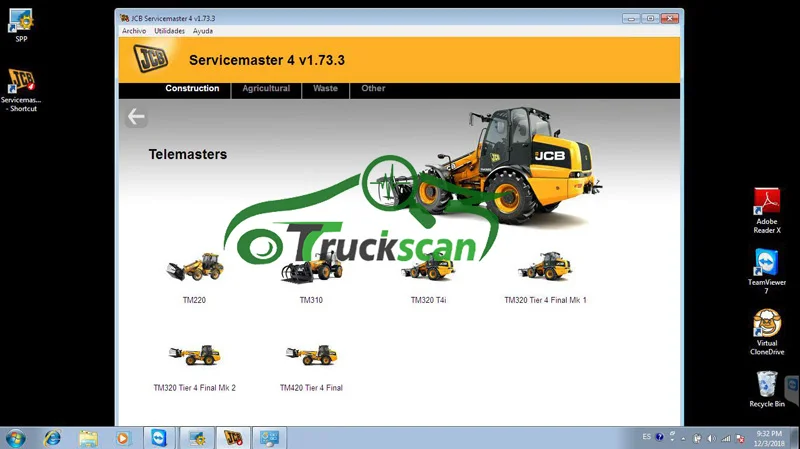This screenshot has width=800, height=449.
Task: Click the Action Center flag tray icon
Action: click(740, 438)
